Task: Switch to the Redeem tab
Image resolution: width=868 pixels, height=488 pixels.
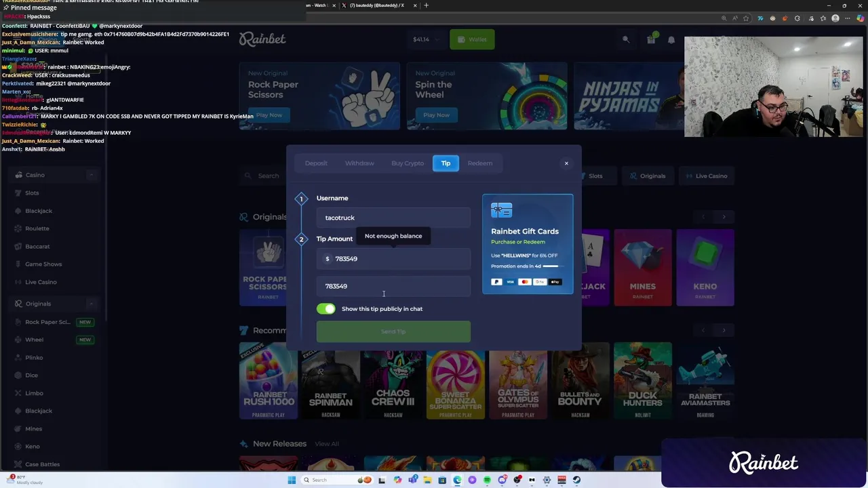Action: click(480, 163)
